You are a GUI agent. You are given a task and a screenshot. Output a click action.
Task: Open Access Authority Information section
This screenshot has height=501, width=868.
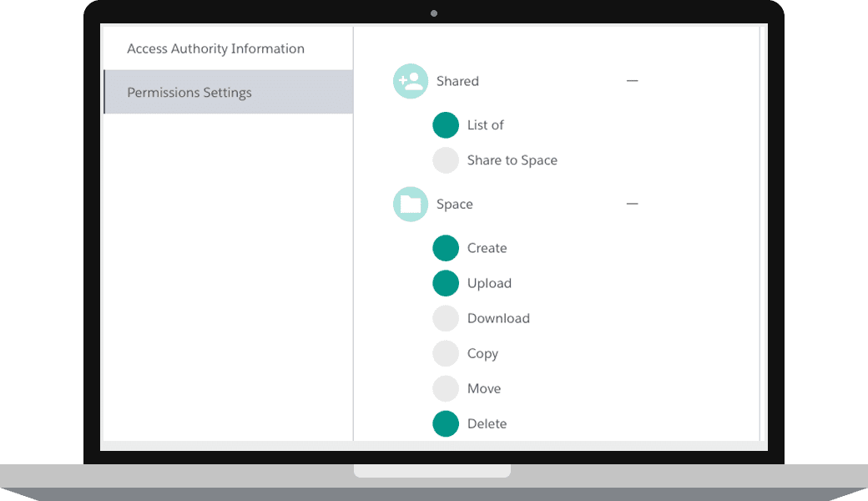tap(228, 48)
